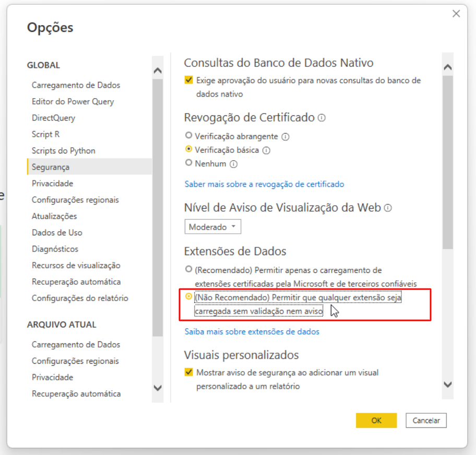Open link Saiba mais sobre extensões de dados
The image size is (476, 455).
[252, 332]
